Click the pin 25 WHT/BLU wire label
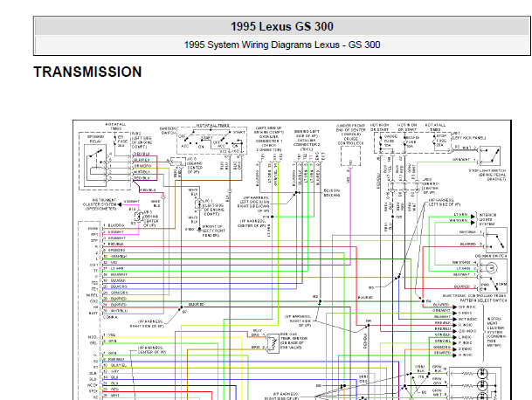Image resolution: width=532 pixels, height=400 pixels. (x=115, y=311)
